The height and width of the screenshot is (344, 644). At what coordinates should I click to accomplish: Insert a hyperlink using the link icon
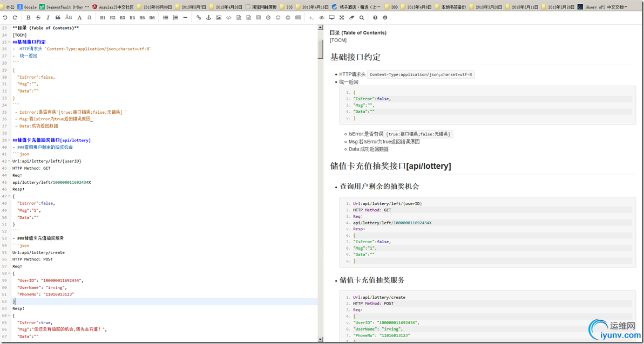point(199,18)
